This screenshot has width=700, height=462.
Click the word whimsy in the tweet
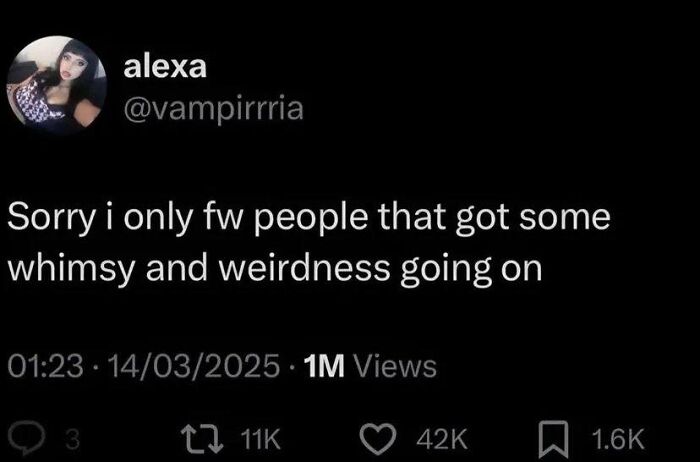coord(71,269)
